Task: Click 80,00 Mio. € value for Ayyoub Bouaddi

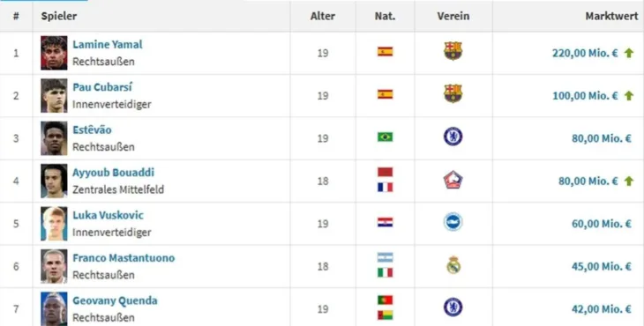Action: 588,181
